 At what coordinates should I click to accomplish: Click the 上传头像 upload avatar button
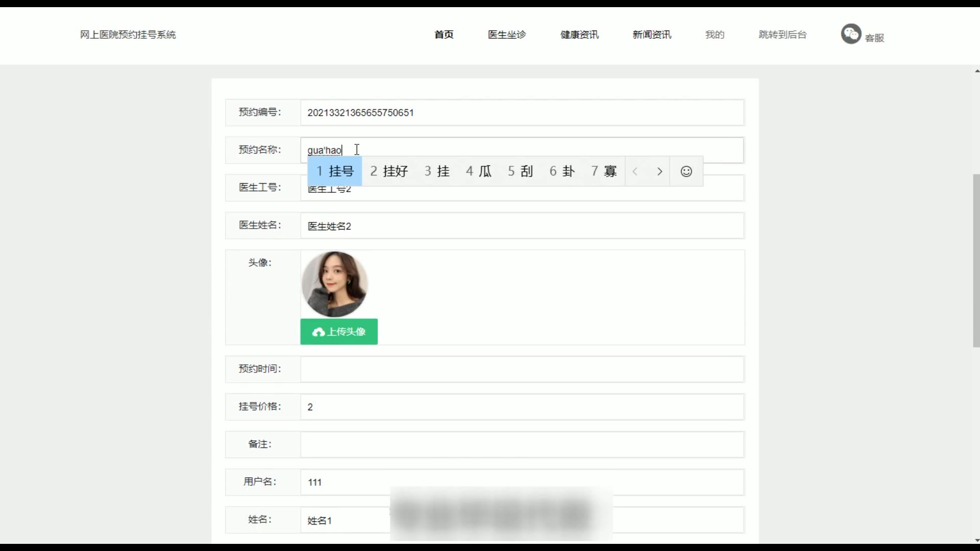(339, 332)
